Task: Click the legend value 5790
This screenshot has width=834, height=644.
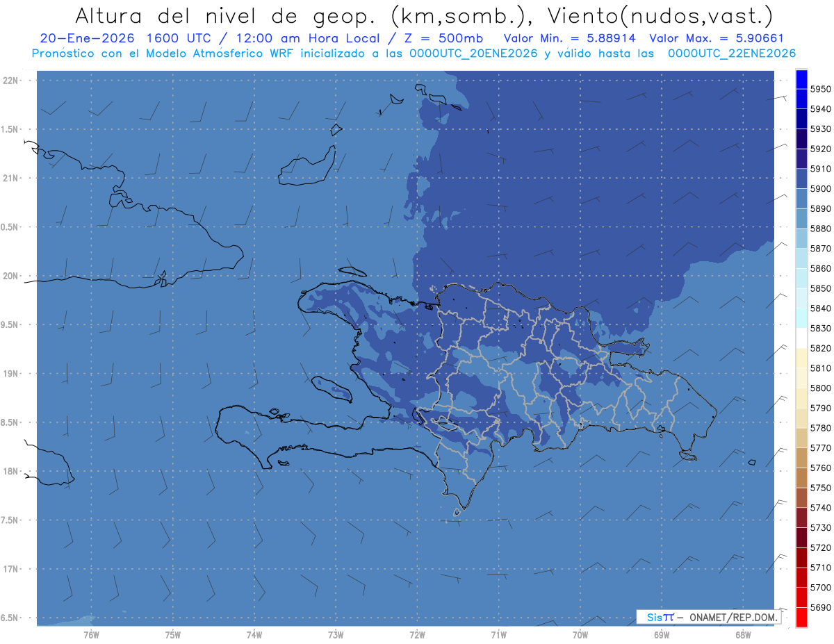Action: coord(820,408)
